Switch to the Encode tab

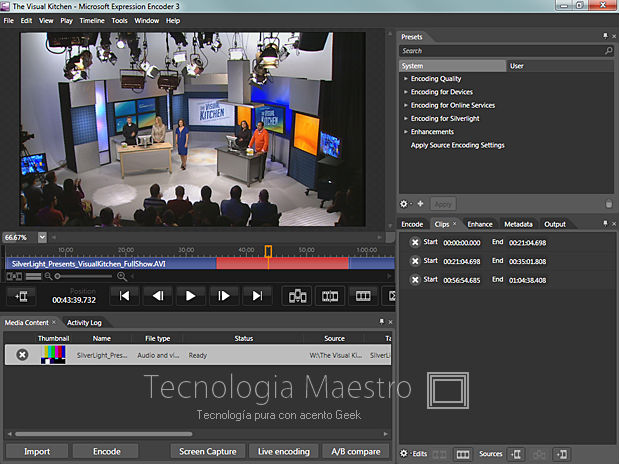pos(412,224)
